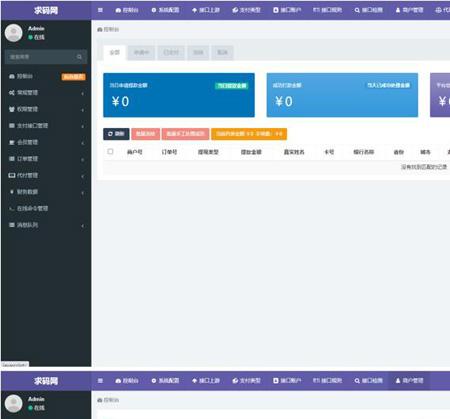The image size is (450, 419).
Task: Click the upload arrow icon for 接口上游, upper navbar
Action: tap(195, 10)
